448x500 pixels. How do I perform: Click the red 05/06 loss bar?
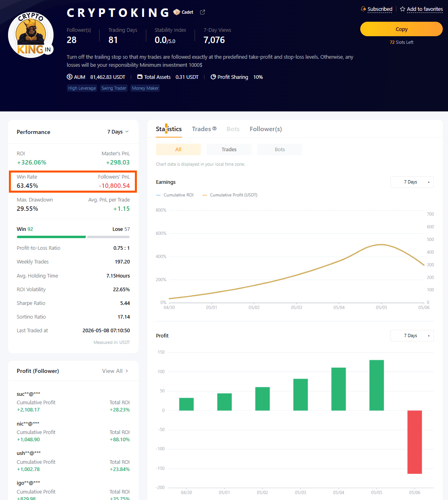pos(415,442)
